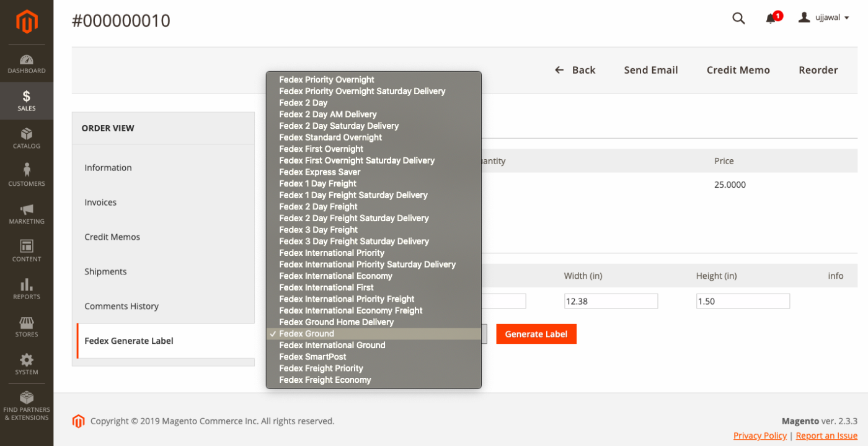Click the Width input field 12.38
The height and width of the screenshot is (446, 868).
pos(611,301)
